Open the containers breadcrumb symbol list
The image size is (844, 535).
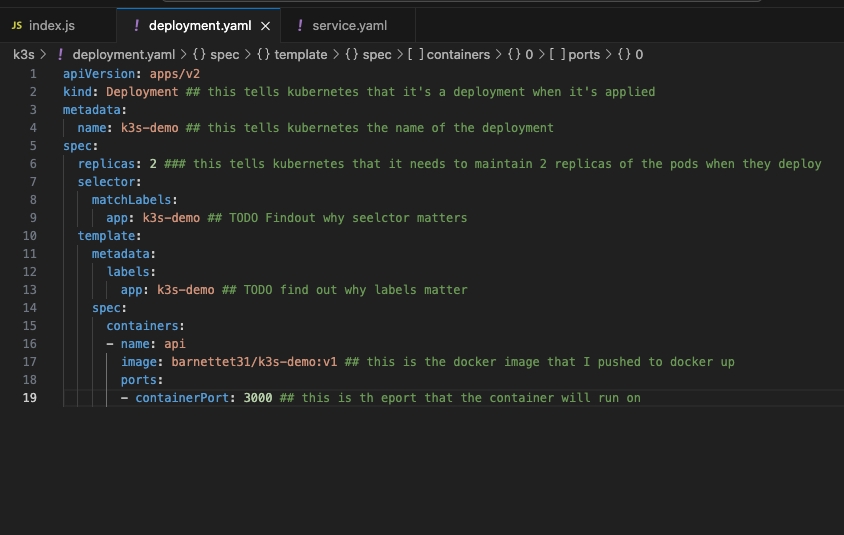click(458, 54)
